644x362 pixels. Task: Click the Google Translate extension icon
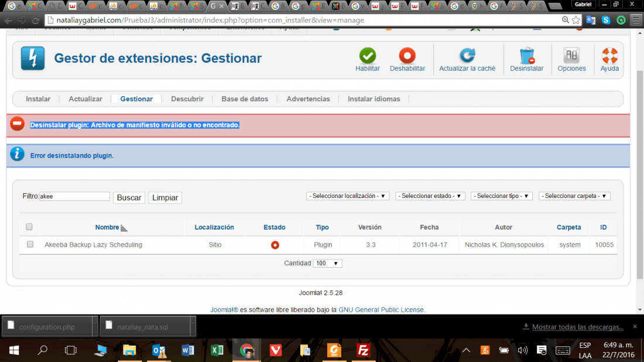[591, 20]
